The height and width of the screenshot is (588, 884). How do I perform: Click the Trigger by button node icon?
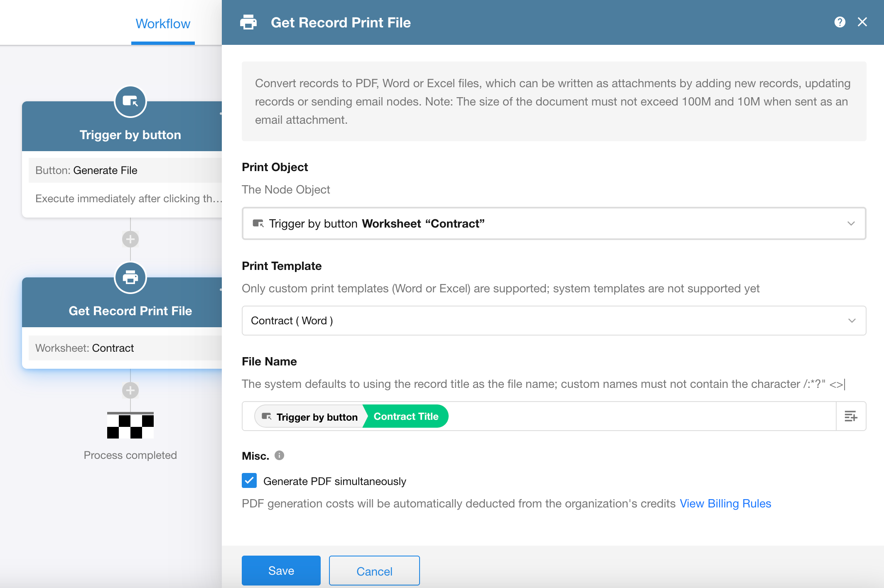pos(130,101)
